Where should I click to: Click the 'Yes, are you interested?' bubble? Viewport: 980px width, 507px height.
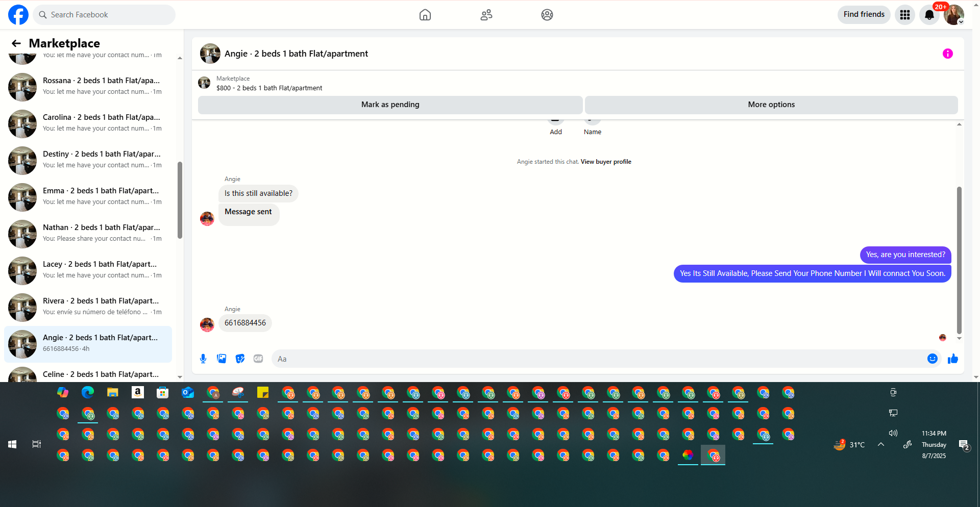905,255
